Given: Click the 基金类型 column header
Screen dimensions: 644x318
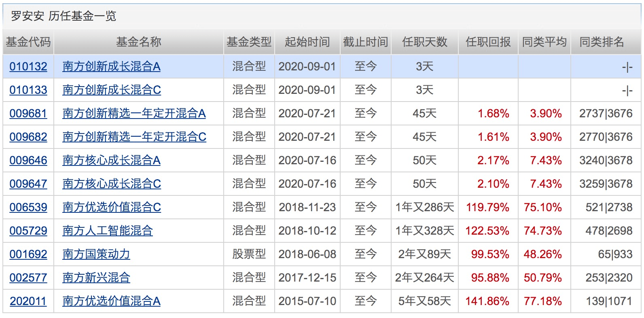Looking at the screenshot, I should coord(249,42).
